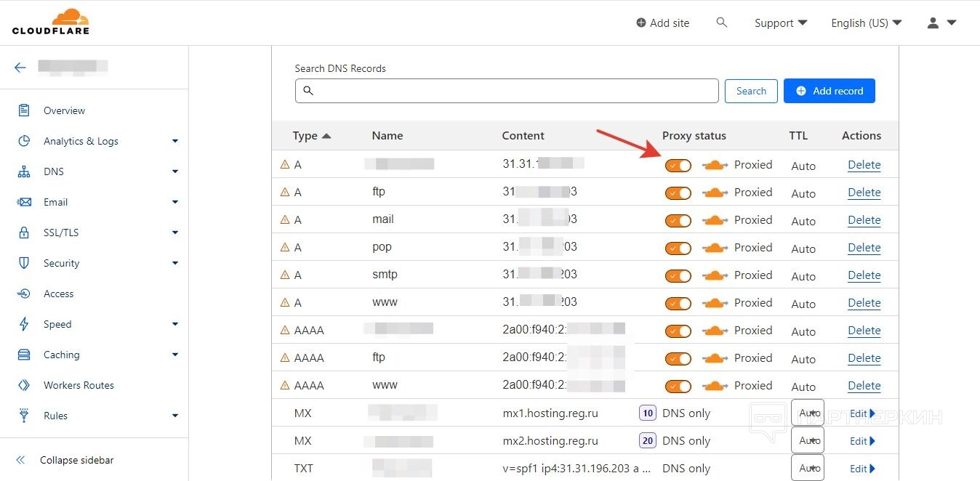Click the Add record button

click(x=830, y=91)
